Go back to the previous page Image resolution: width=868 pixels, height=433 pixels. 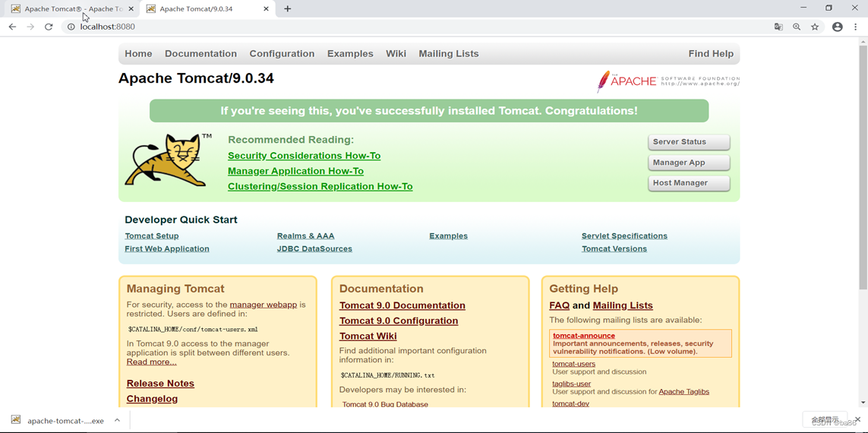(x=12, y=27)
